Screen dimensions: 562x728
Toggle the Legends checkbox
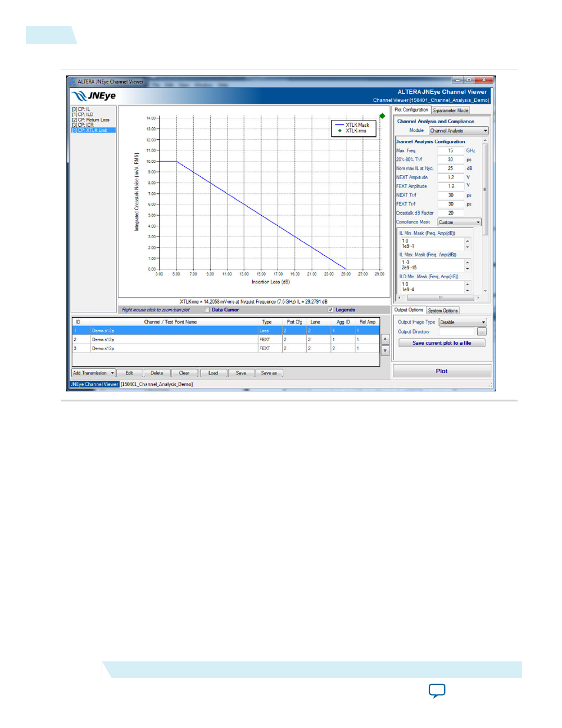(330, 310)
